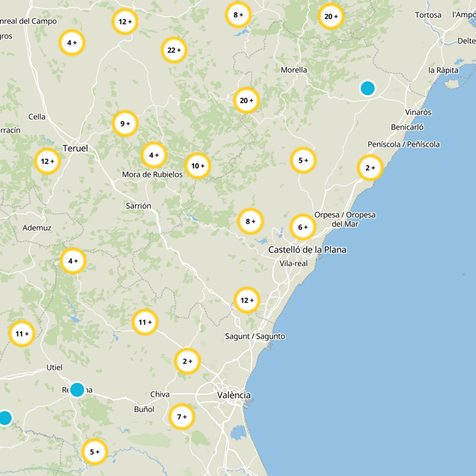Click the 8 + cluster west of Castelló
This screenshot has height=476, width=476.
[250, 221]
